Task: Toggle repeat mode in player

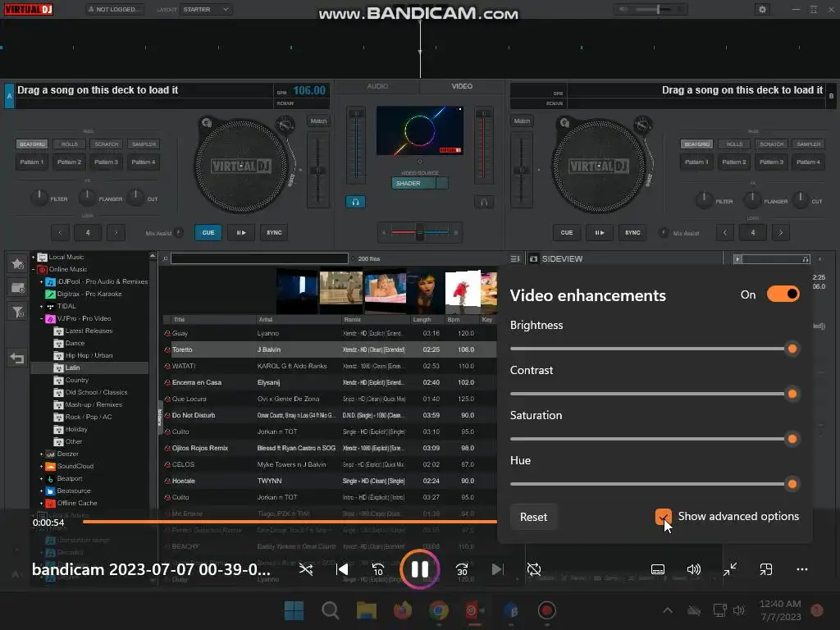Action: 533,569
